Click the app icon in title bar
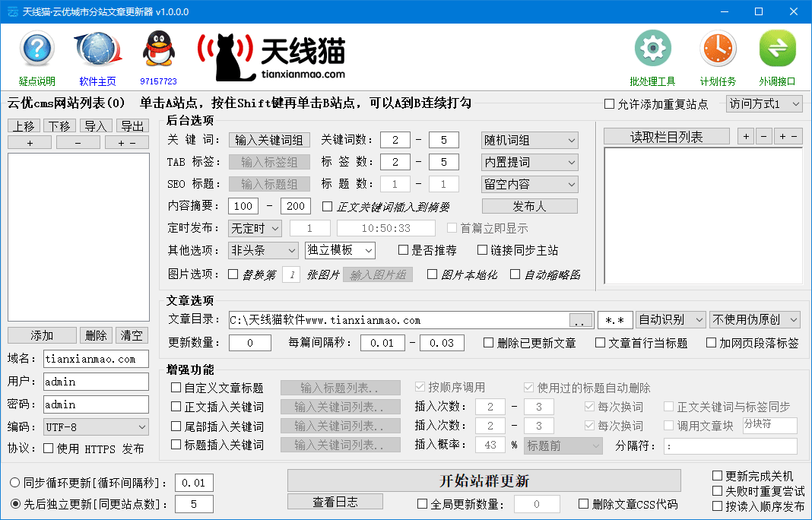The width and height of the screenshot is (812, 520). pyautogui.click(x=12, y=11)
